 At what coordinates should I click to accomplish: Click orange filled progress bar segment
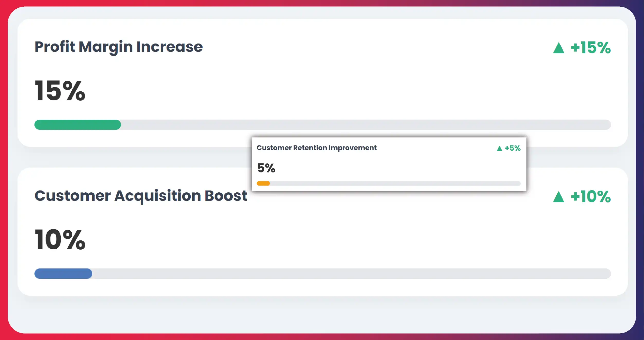(263, 184)
